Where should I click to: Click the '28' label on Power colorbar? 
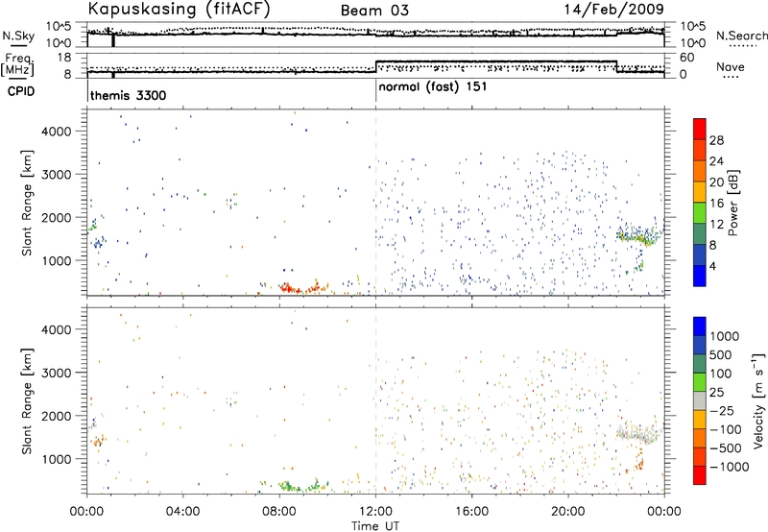[x=716, y=140]
